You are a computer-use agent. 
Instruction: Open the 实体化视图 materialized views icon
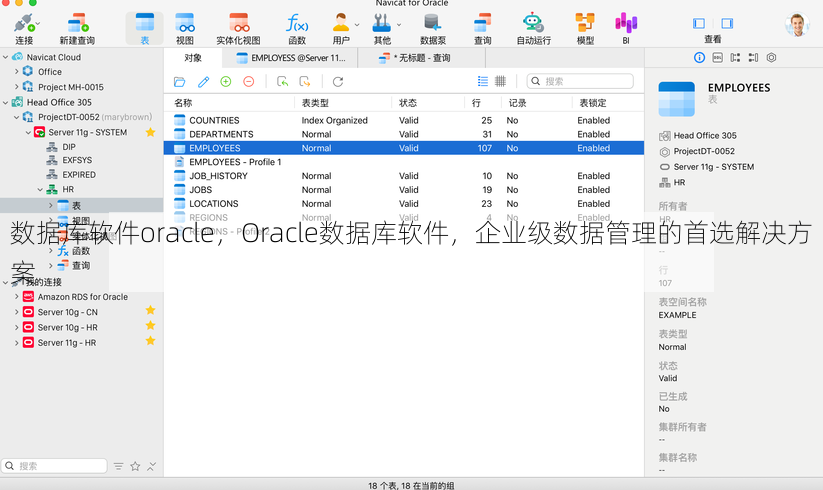(238, 29)
